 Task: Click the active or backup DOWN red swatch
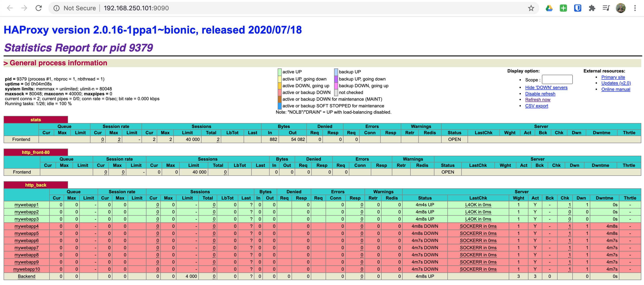(x=280, y=92)
